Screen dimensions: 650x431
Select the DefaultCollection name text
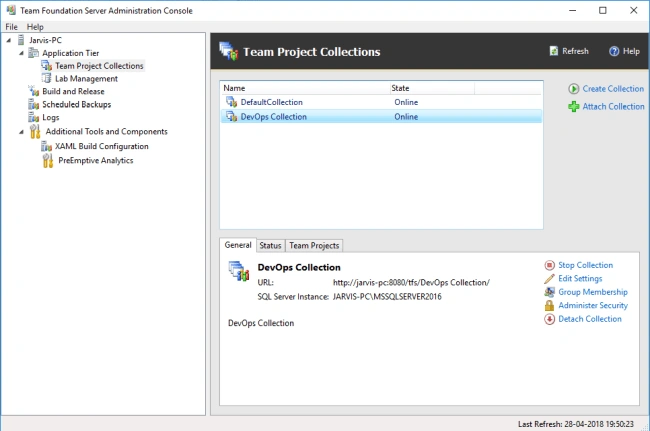click(272, 102)
